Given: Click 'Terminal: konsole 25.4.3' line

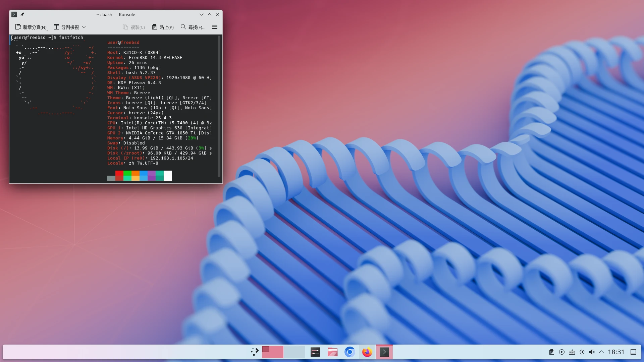Looking at the screenshot, I should (x=140, y=118).
